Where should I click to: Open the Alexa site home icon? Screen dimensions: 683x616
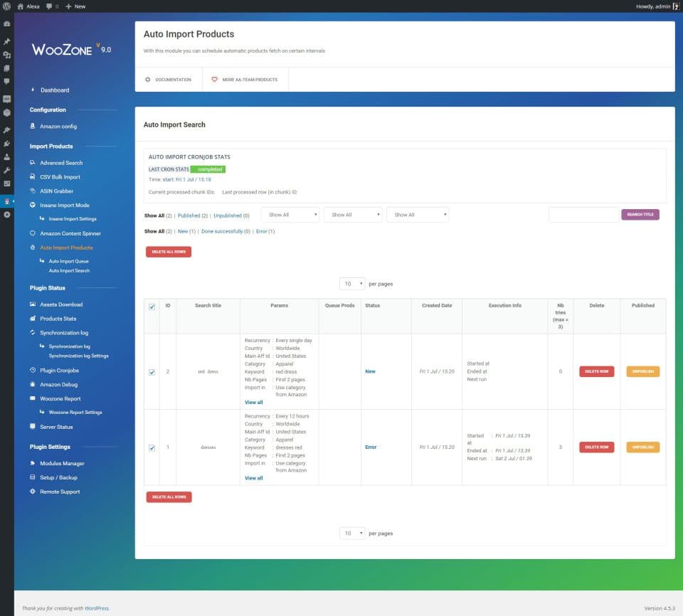[x=20, y=6]
